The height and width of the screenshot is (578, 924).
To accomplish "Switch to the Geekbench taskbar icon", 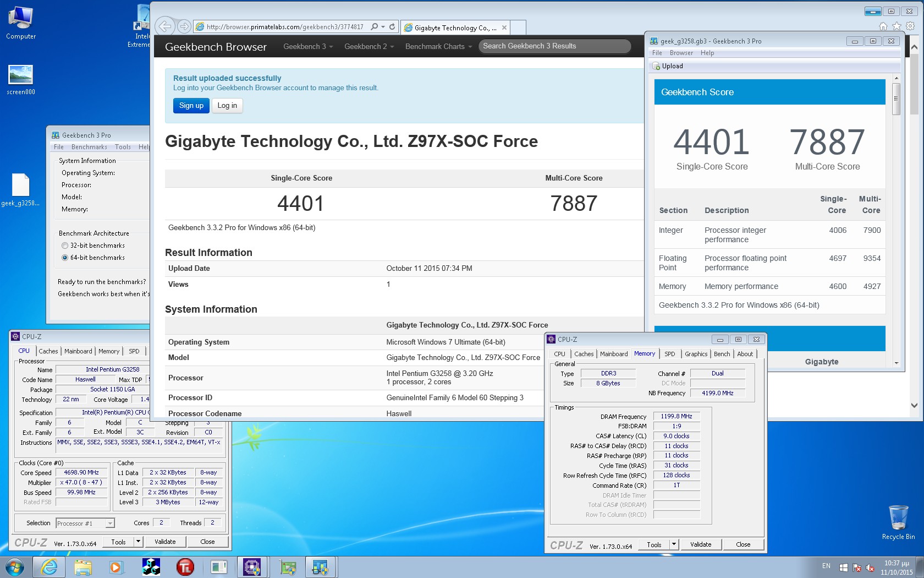I will pyautogui.click(x=321, y=567).
